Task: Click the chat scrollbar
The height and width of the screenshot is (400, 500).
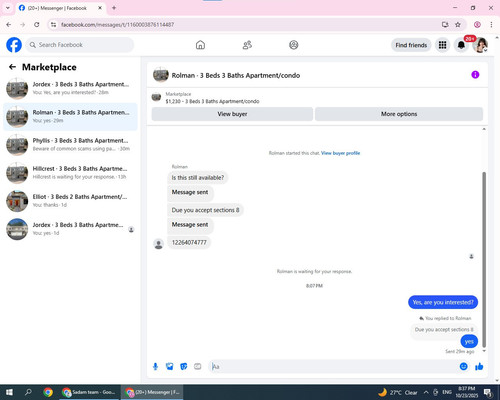Action: (x=484, y=260)
